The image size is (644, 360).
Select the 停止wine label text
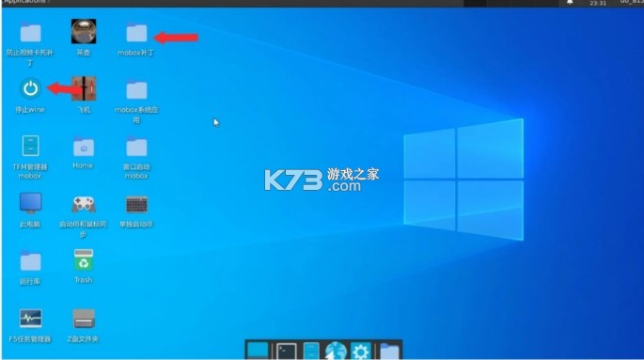(30, 110)
